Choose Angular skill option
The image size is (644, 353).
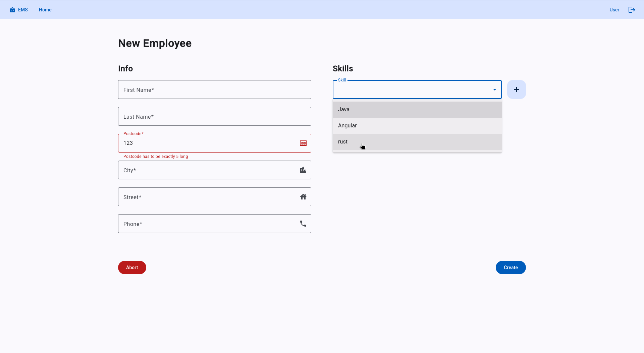tap(417, 126)
